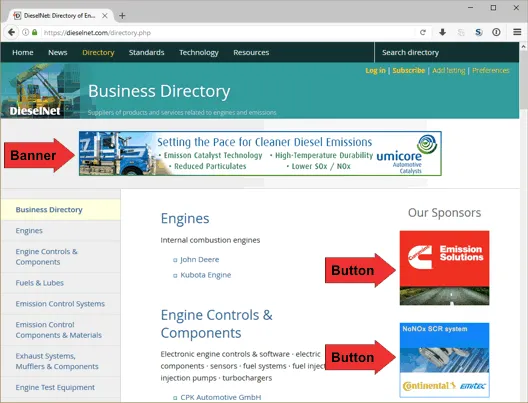Open the Home nav menu item
Screen dimensions: 528x403
click(23, 53)
